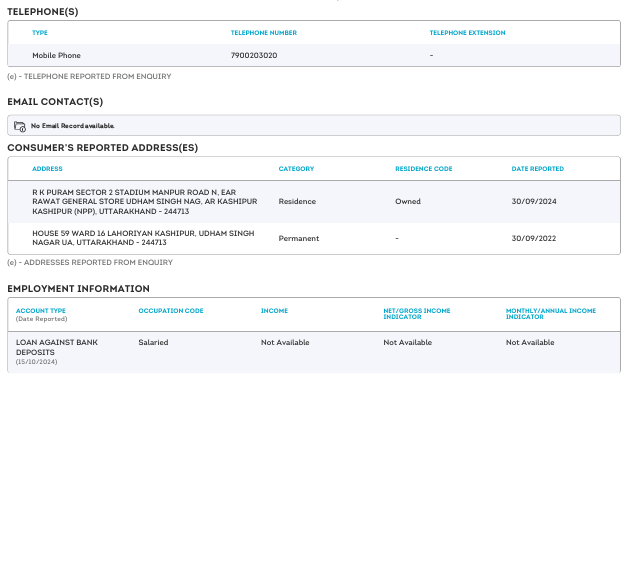Click the Telephone Extension column header
The width and height of the screenshot is (630, 565).
click(x=467, y=33)
